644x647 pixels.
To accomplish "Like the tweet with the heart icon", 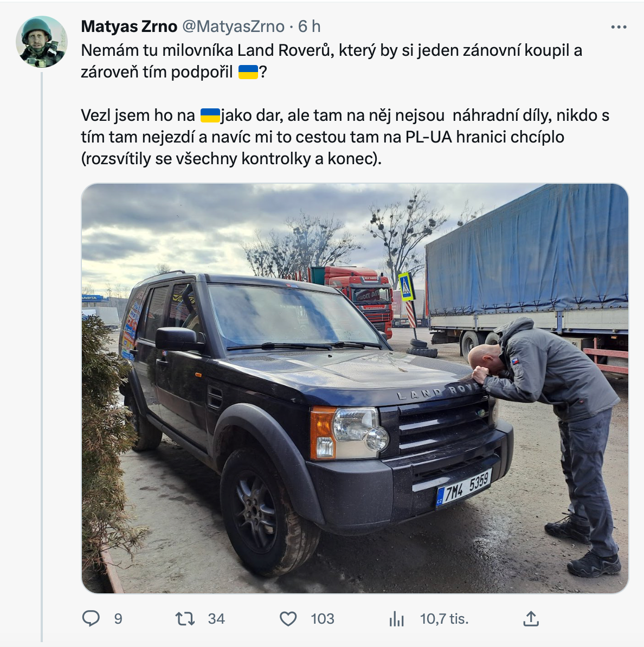I will pyautogui.click(x=288, y=619).
